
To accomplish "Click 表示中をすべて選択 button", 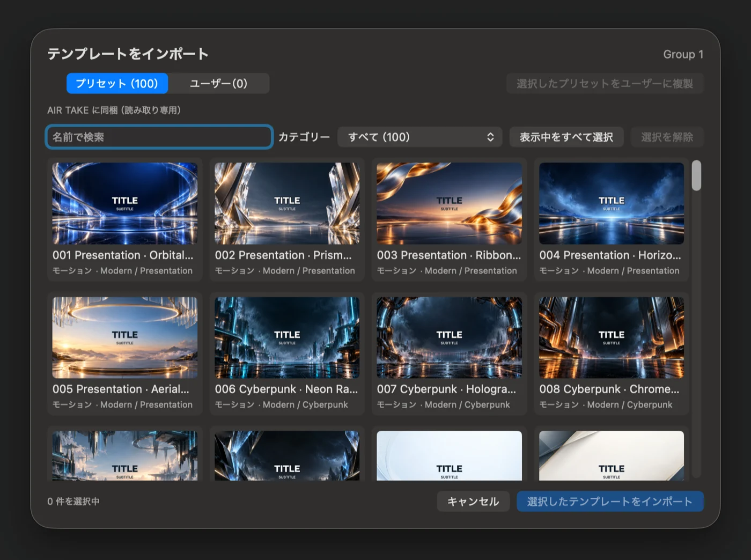I will (x=566, y=137).
